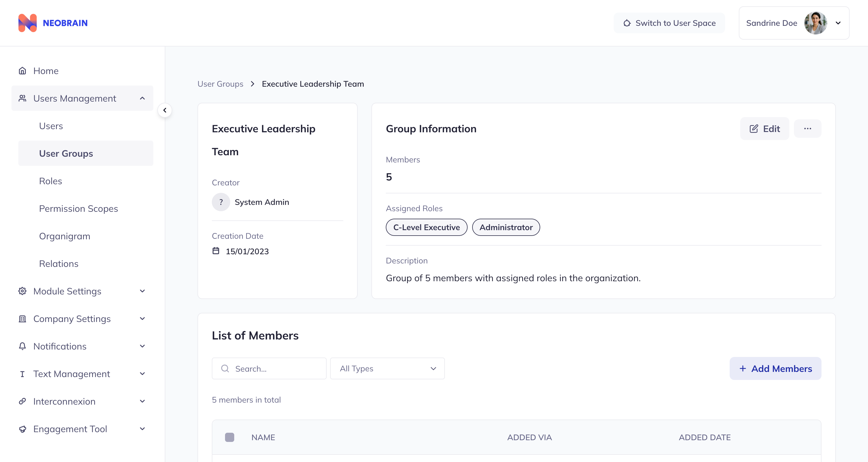Go to Permission Scopes page
The height and width of the screenshot is (462, 868).
tap(79, 209)
